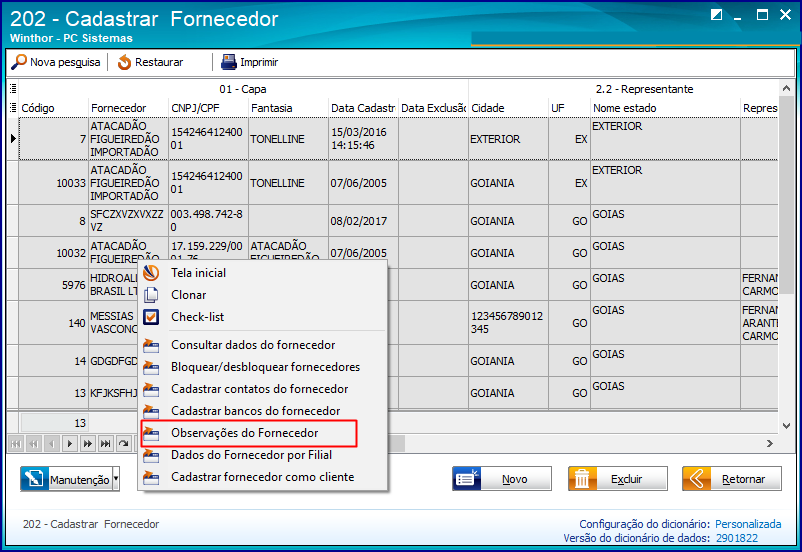Image resolution: width=802 pixels, height=552 pixels.
Task: Click icon beside Cadastrar bancos do fornecedor
Action: pos(151,411)
